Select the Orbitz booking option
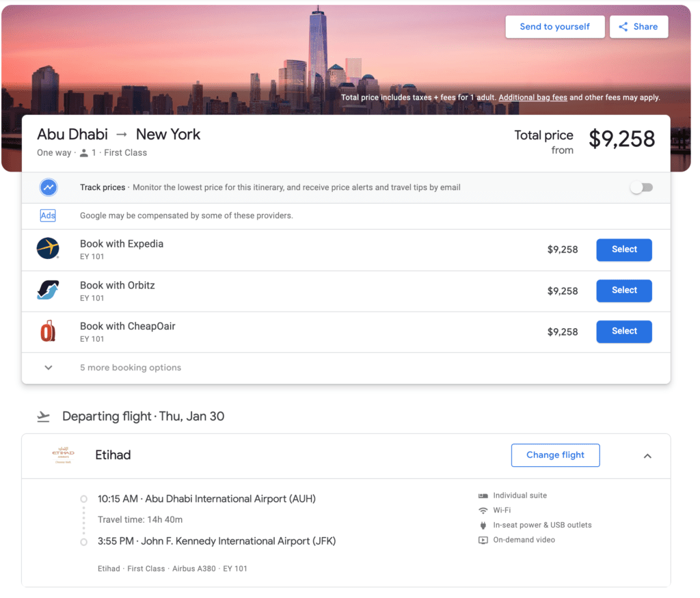This screenshot has height=598, width=700. pos(623,290)
